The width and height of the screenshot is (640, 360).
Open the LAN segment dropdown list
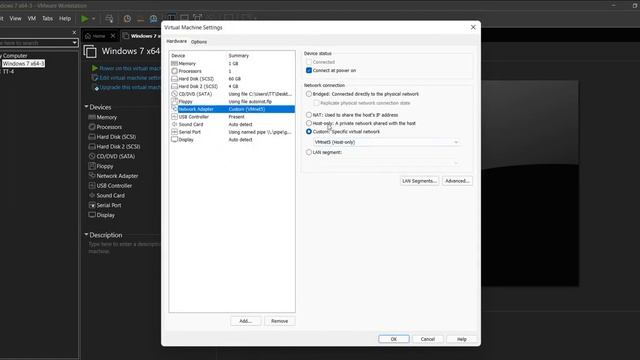(x=387, y=162)
